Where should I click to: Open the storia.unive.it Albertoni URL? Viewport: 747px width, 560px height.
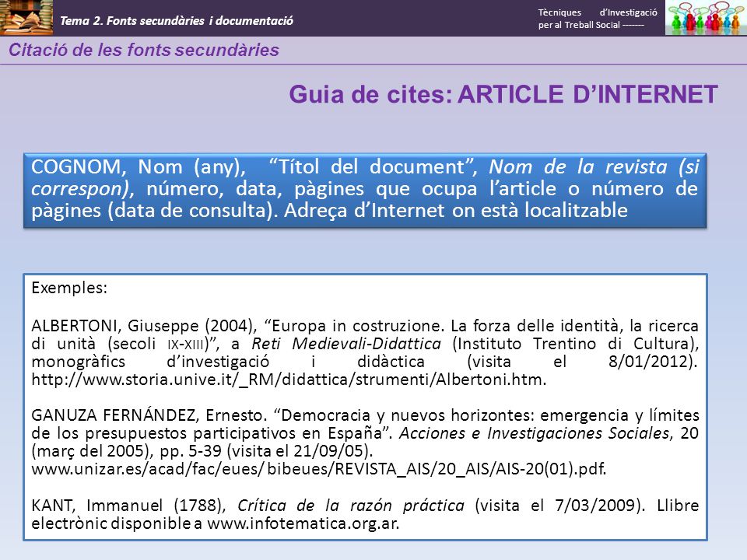289,380
